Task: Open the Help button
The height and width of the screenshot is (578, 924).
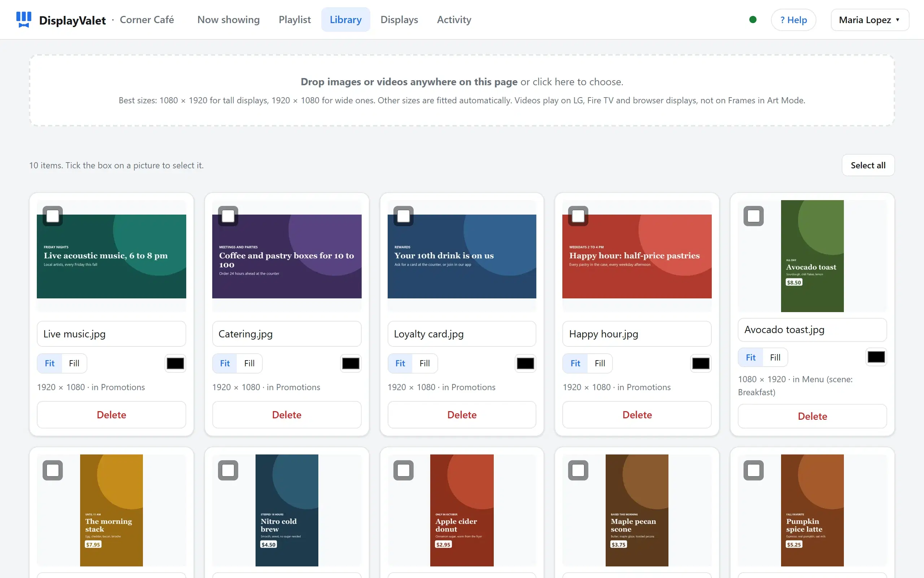Action: click(793, 20)
